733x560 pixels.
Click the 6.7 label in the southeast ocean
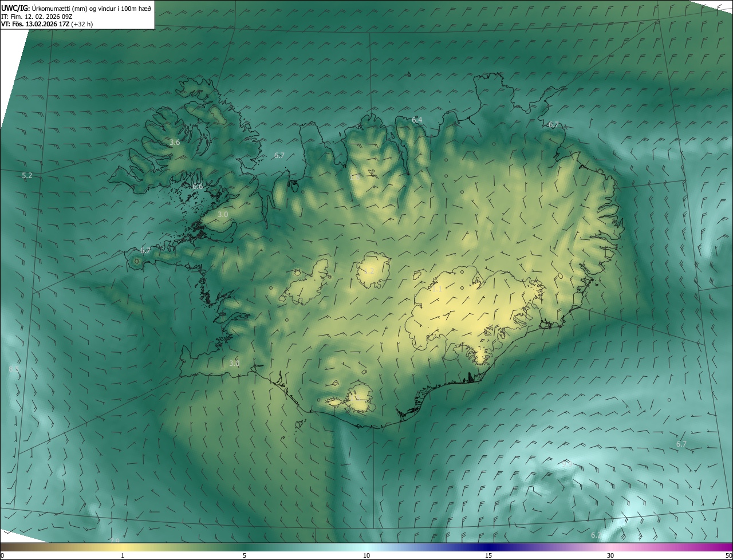coord(681,444)
